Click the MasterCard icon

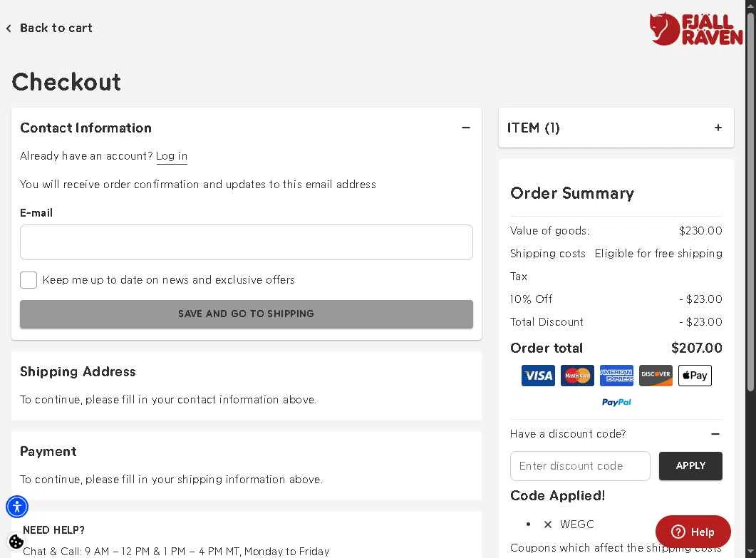pyautogui.click(x=577, y=376)
